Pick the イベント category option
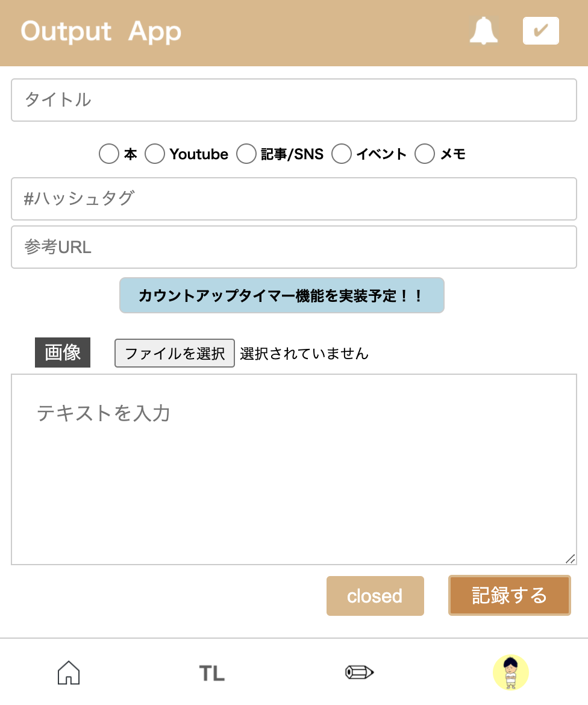Viewport: 588px width, 705px height. 342,154
